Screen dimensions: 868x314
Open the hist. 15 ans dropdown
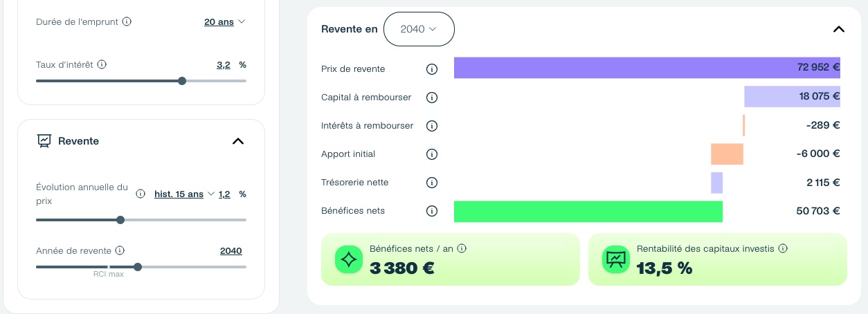pos(184,194)
